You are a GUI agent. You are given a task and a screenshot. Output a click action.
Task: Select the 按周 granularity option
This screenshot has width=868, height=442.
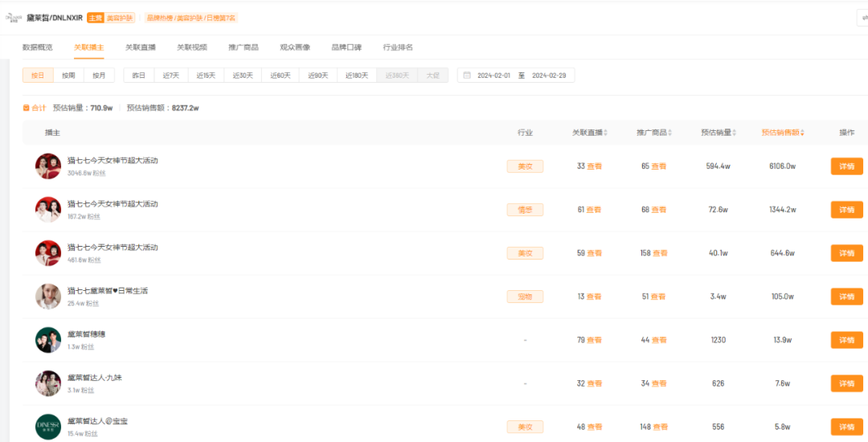(68, 76)
